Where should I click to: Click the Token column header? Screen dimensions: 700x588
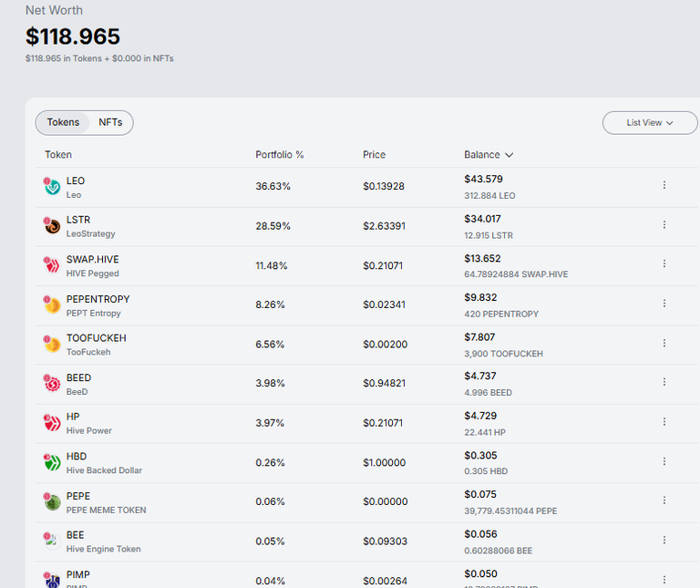[x=58, y=154]
